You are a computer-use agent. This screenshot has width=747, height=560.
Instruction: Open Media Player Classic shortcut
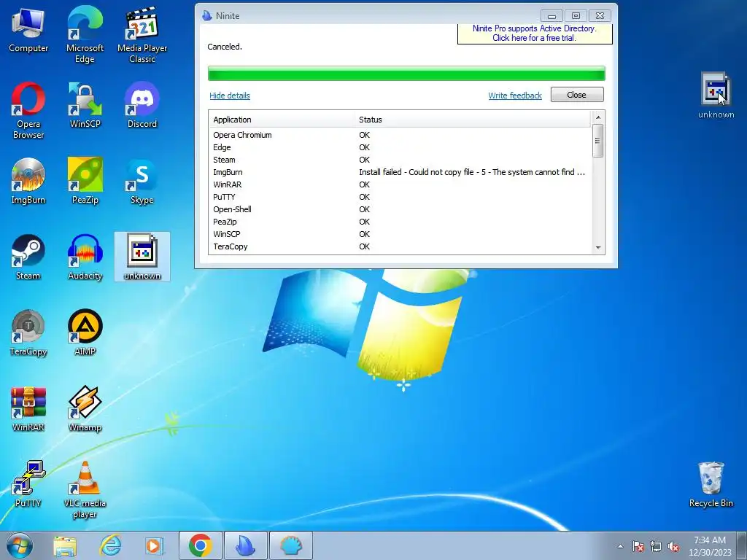(x=142, y=34)
